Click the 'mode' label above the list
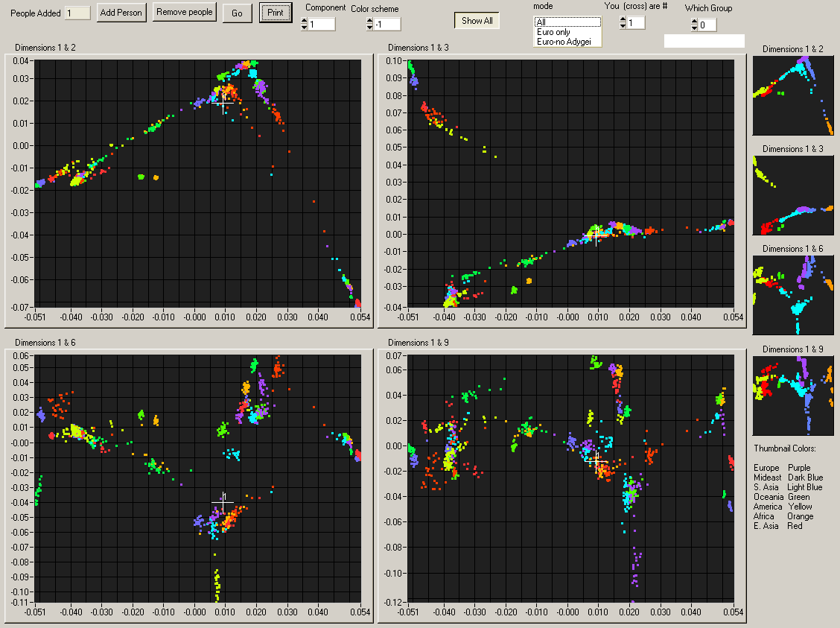The height and width of the screenshot is (628, 840). coord(543,6)
